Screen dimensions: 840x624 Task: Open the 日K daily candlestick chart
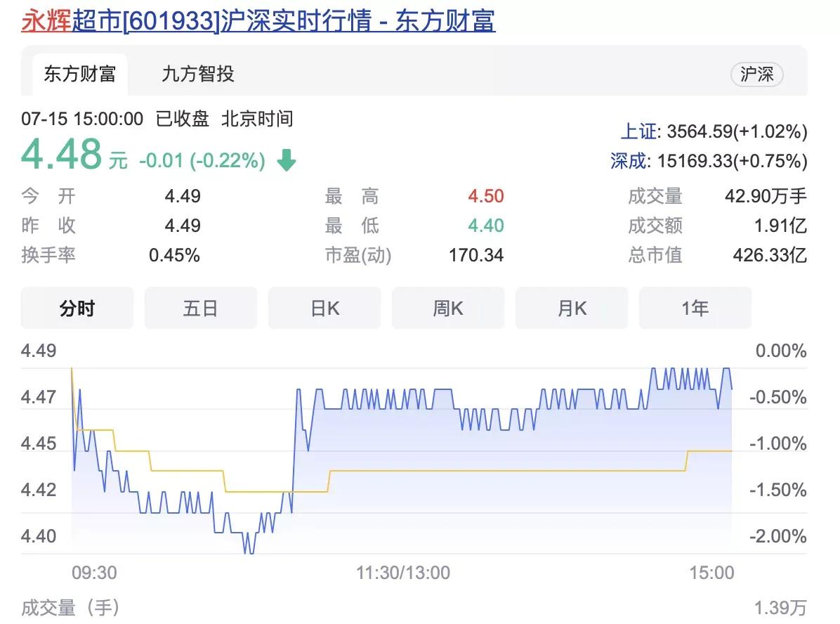(x=324, y=308)
